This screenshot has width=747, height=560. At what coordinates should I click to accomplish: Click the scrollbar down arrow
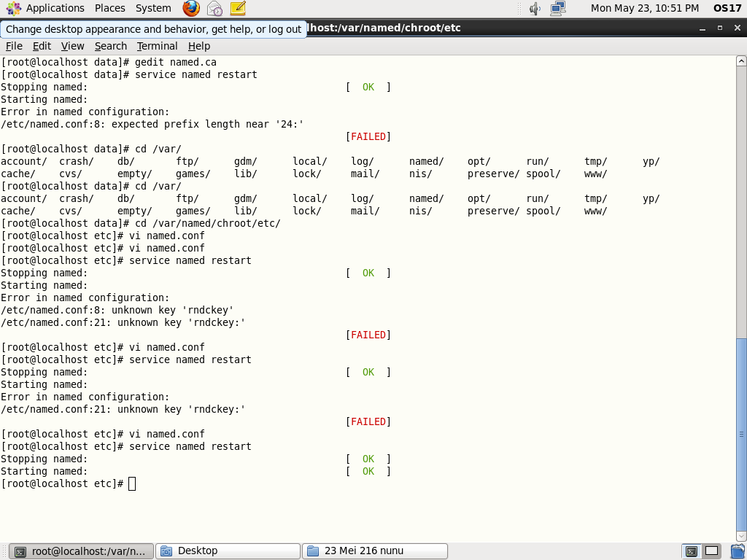[741, 537]
